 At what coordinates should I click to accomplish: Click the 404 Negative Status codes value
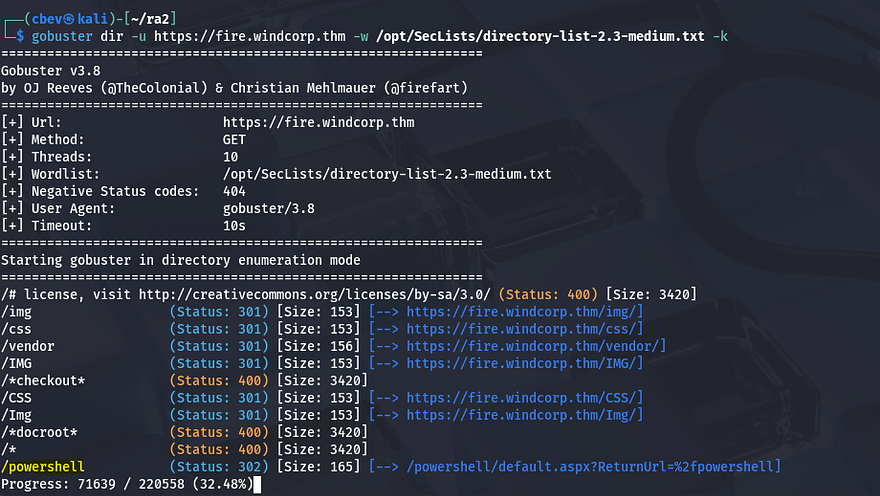234,192
